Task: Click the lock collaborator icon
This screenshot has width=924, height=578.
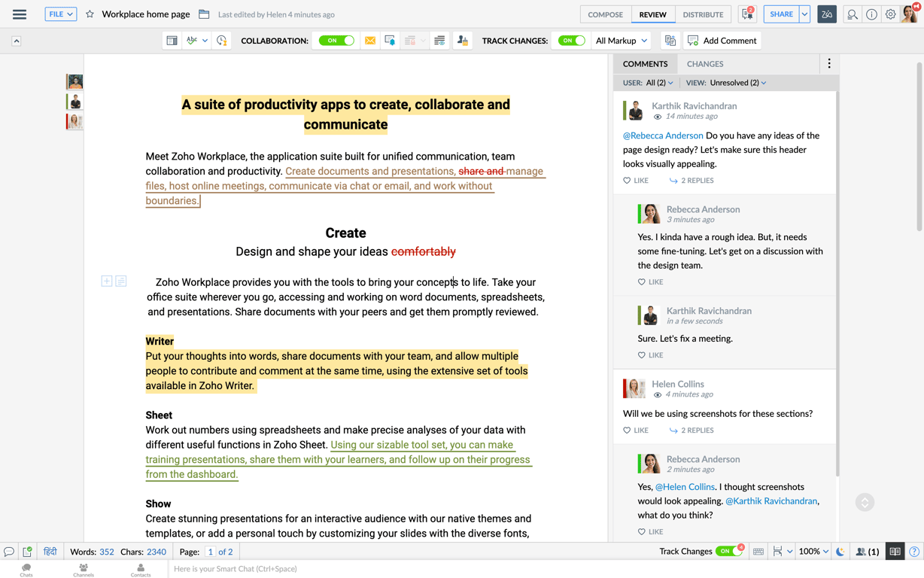Action: click(462, 41)
